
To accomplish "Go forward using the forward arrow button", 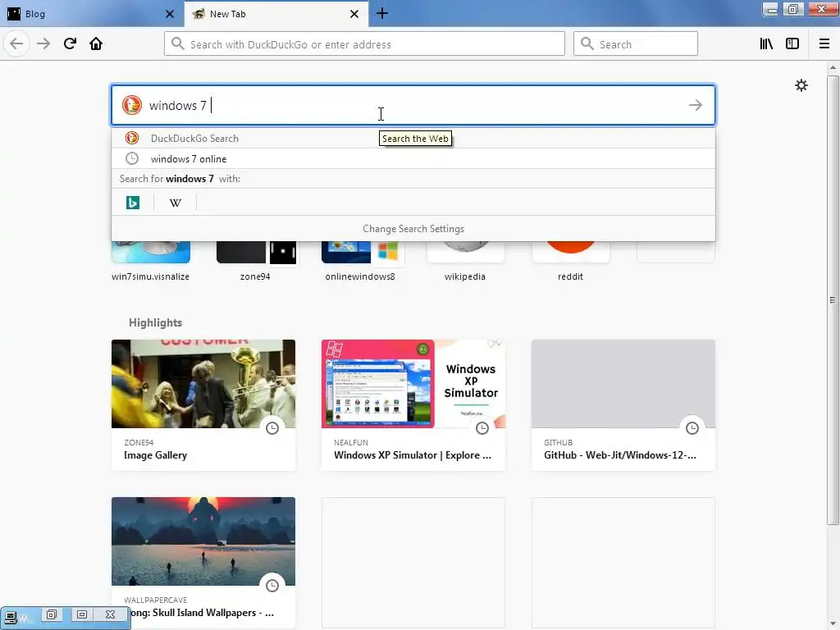I will coord(43,43).
